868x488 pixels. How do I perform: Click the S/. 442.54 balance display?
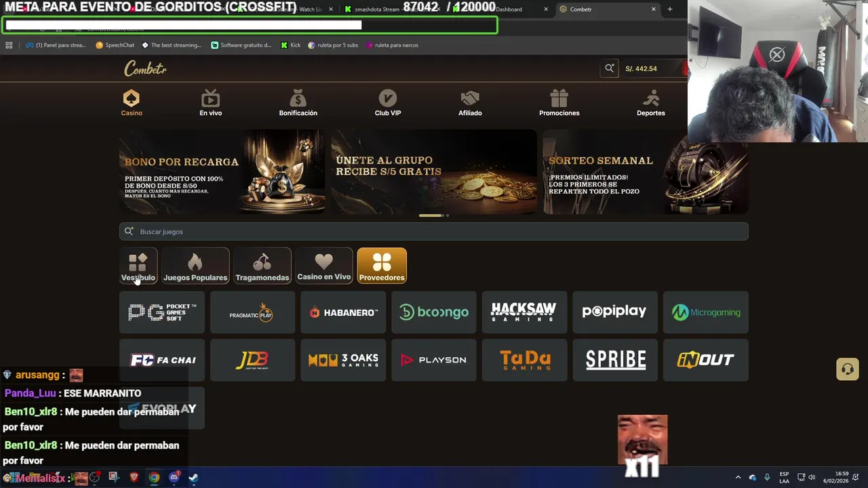point(641,68)
